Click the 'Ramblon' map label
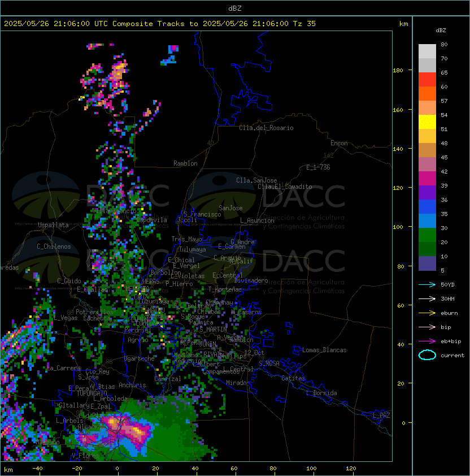The image size is (470, 476). (x=185, y=163)
